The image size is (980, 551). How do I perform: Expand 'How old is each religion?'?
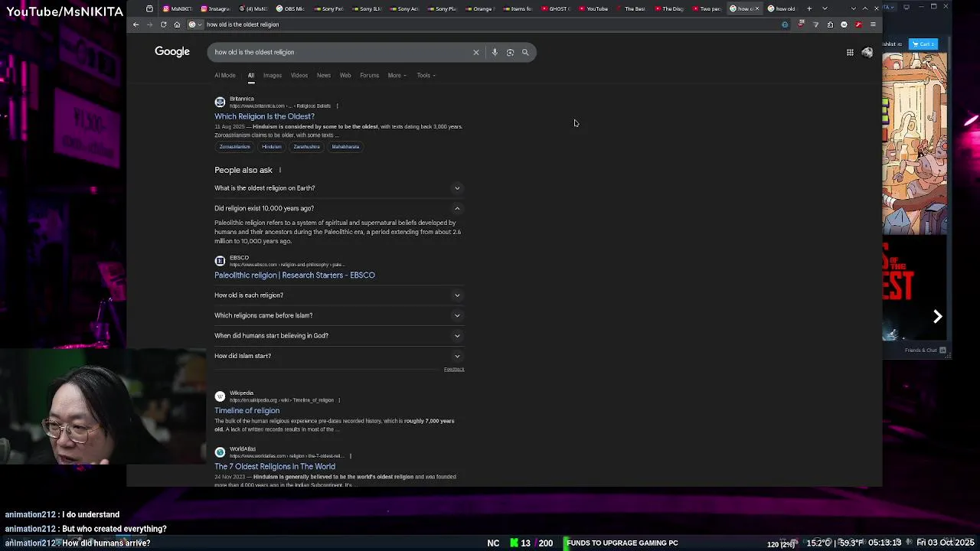pyautogui.click(x=339, y=295)
